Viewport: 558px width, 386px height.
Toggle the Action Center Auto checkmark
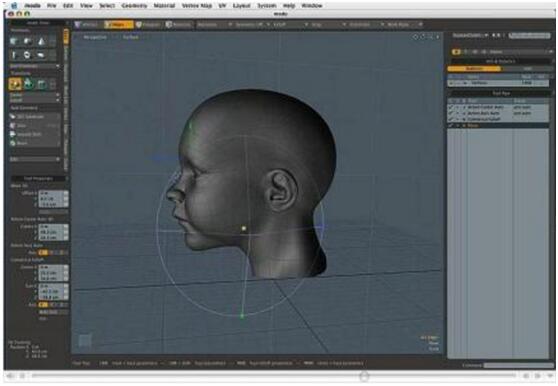(451, 107)
